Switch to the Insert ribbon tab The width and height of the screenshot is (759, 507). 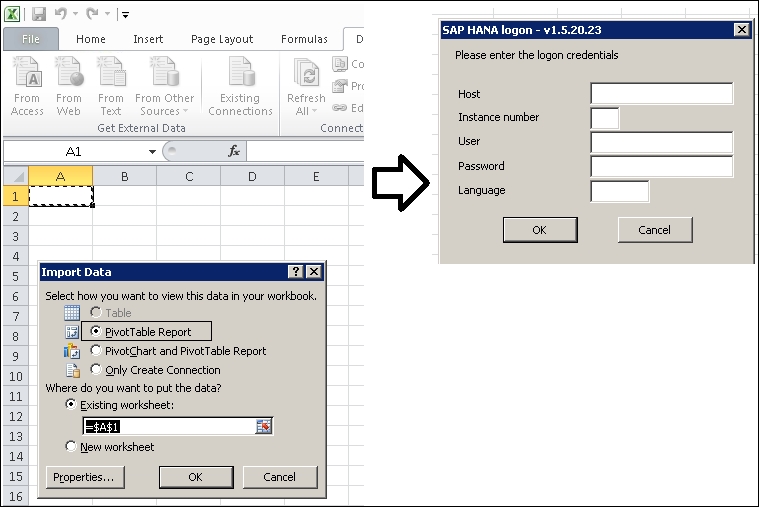[x=148, y=39]
